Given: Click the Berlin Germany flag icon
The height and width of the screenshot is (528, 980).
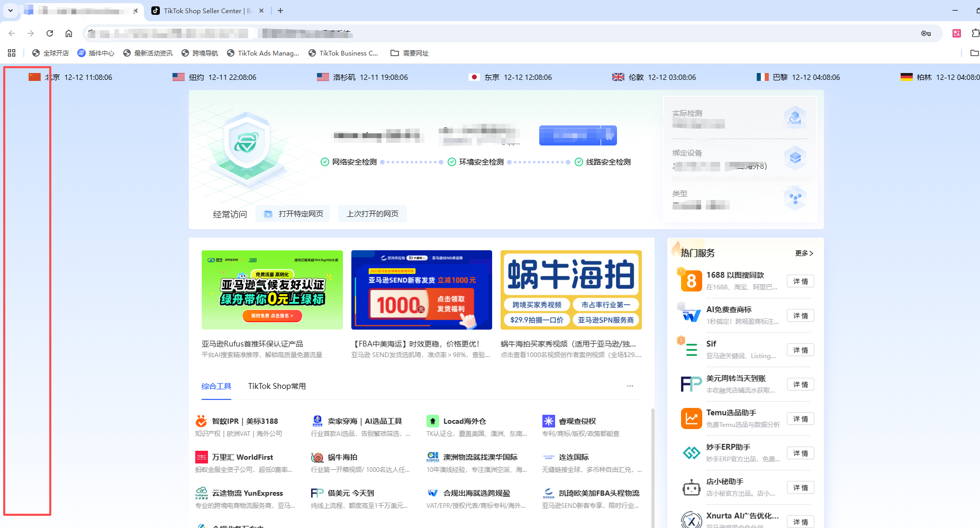Looking at the screenshot, I should [x=906, y=77].
